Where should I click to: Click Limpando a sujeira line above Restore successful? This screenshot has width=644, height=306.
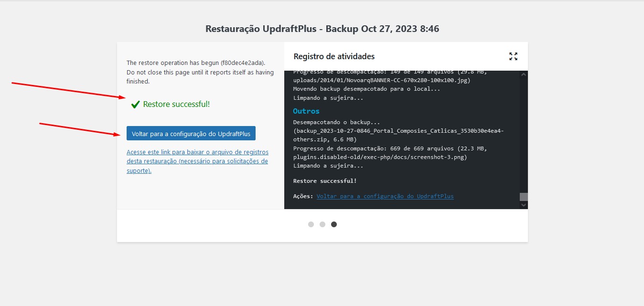328,166
